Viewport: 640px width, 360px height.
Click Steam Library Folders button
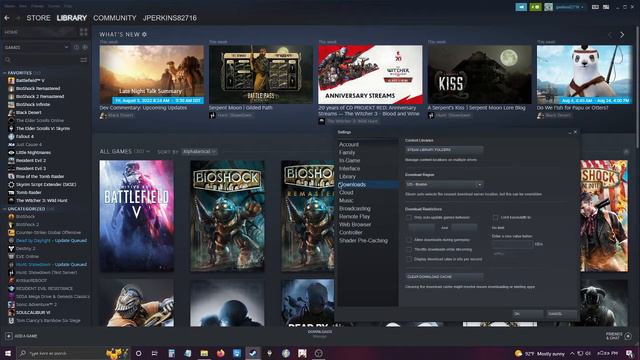(444, 150)
